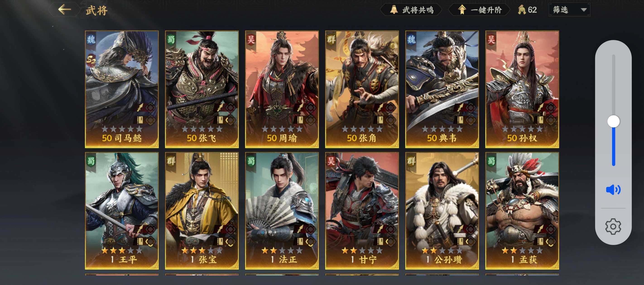Choose the 孟获 general card
Image resolution: width=644 pixels, height=285 pixels.
point(522,211)
